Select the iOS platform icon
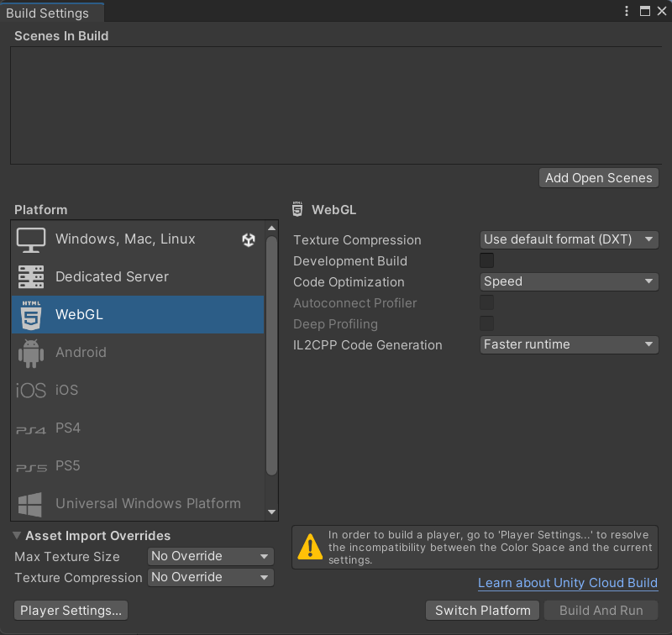 pyautogui.click(x=31, y=391)
